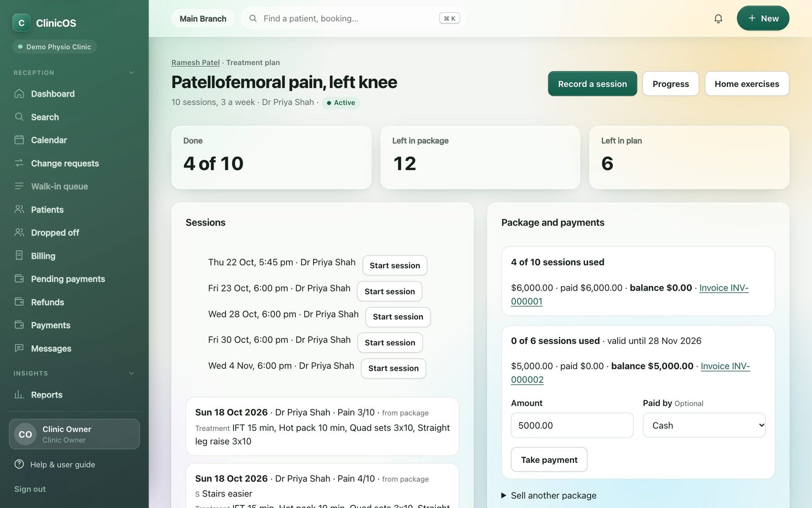Screen dimensions: 812x508
Task: Click the Amount input field
Action: pyautogui.click(x=572, y=425)
